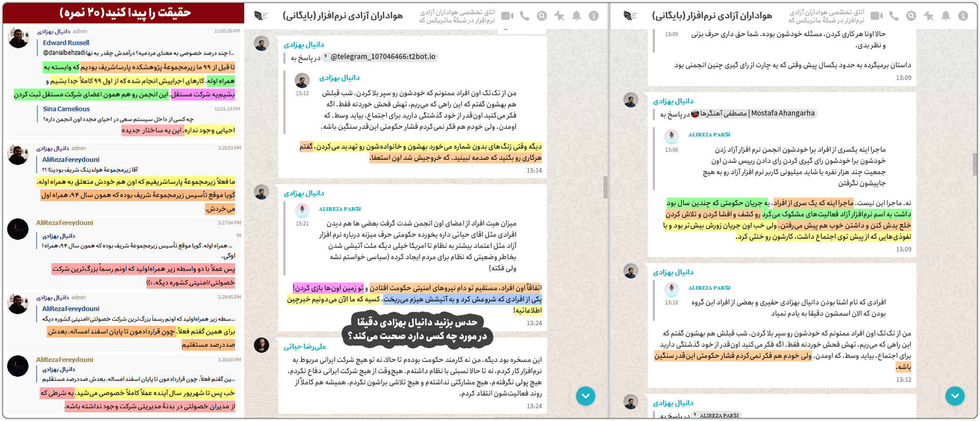Start a video call in the middle chat panel
This screenshot has width=980, height=421.
click(x=507, y=16)
